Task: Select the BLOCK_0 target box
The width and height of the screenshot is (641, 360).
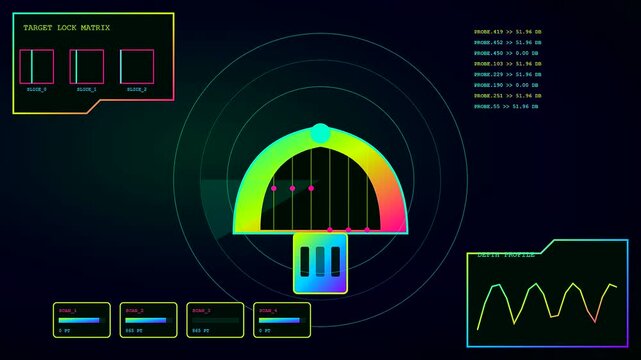Action: 36,67
